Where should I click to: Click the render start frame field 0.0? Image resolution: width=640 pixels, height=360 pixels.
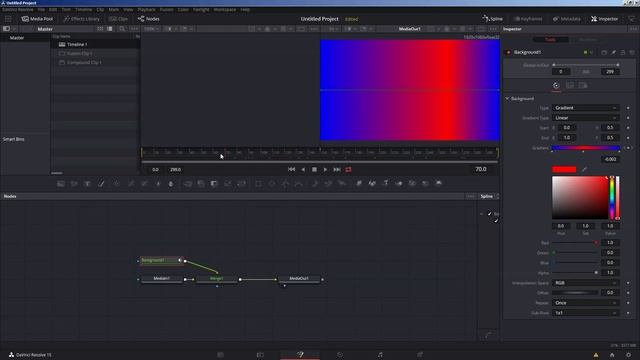[x=156, y=169]
